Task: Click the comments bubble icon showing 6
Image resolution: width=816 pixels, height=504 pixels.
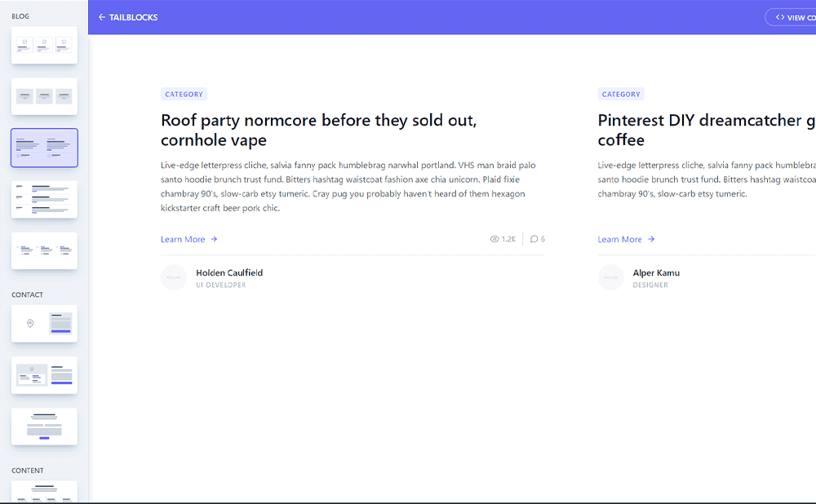Action: [x=534, y=239]
